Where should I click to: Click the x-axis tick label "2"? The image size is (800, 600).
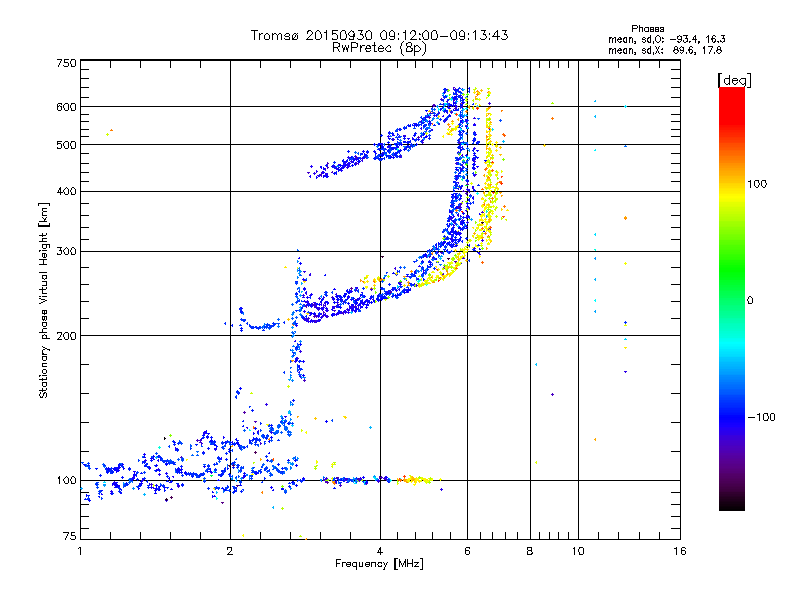click(230, 551)
